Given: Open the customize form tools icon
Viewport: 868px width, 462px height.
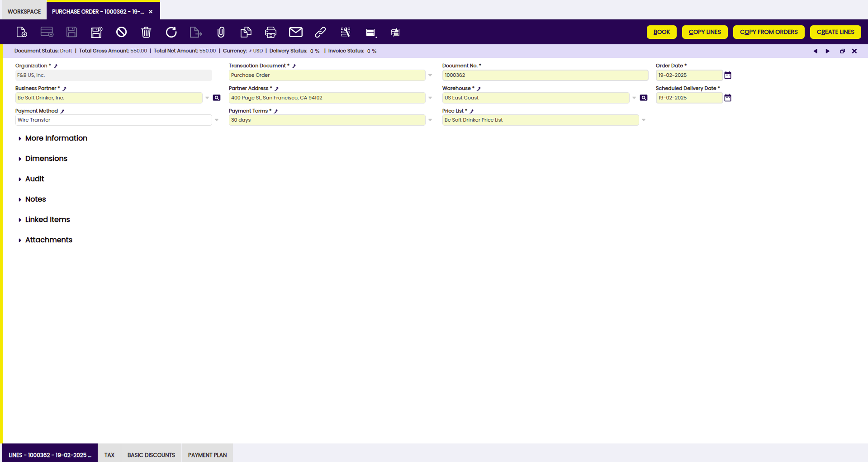Looking at the screenshot, I should pos(346,32).
